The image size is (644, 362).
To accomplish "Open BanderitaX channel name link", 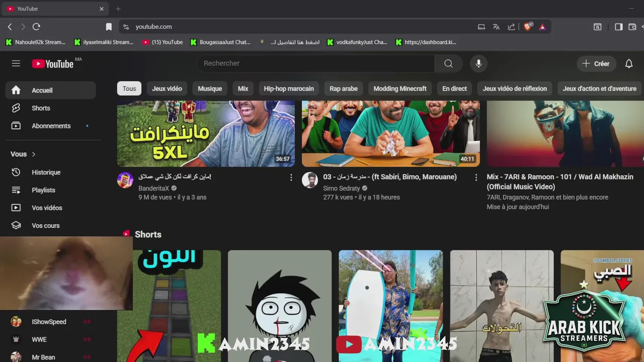I will click(x=154, y=188).
